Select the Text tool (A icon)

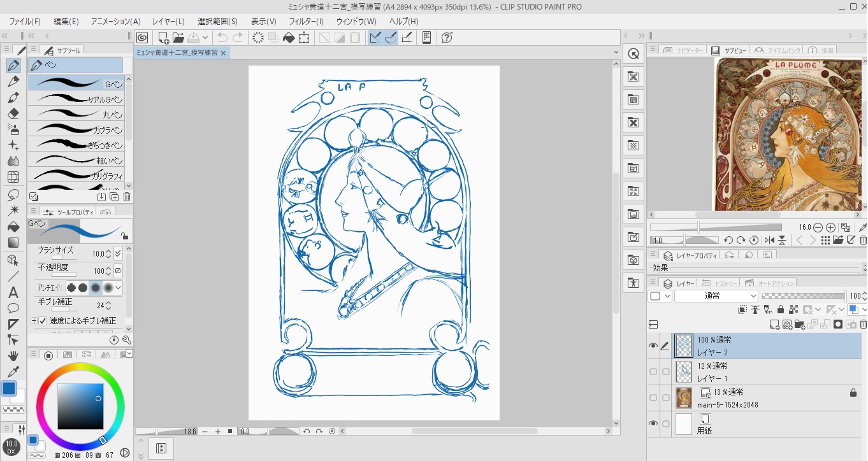13,292
